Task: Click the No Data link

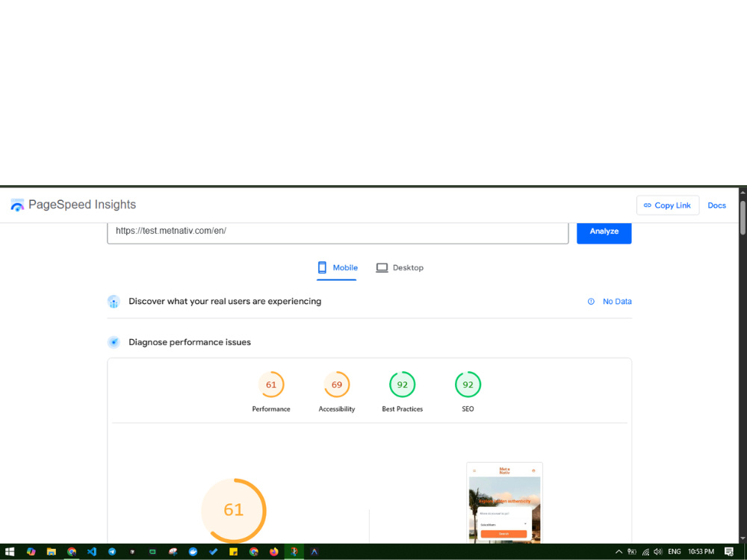Action: [617, 302]
